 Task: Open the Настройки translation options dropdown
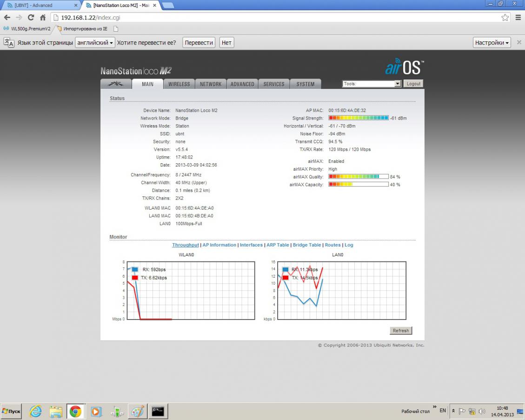point(492,42)
